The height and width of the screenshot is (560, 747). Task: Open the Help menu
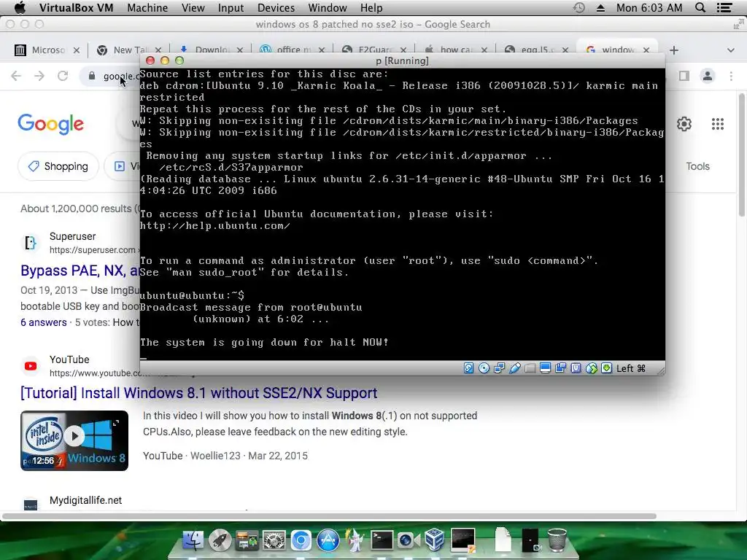point(371,7)
